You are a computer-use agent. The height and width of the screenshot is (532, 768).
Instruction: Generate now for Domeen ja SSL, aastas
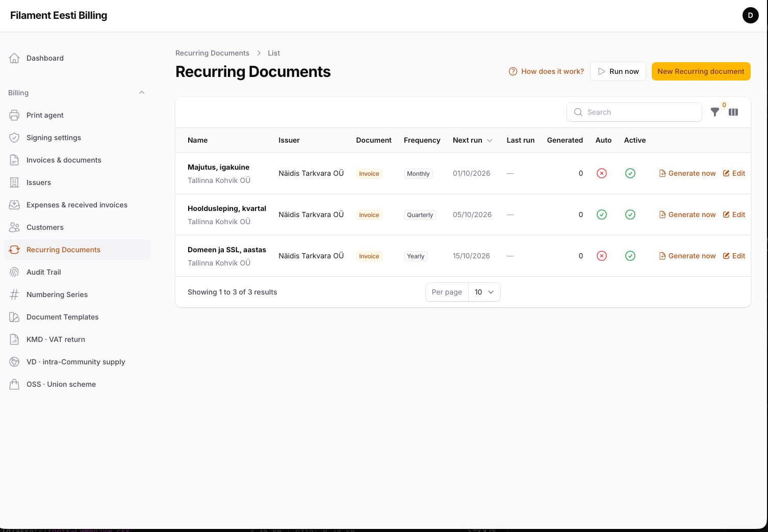pyautogui.click(x=687, y=256)
